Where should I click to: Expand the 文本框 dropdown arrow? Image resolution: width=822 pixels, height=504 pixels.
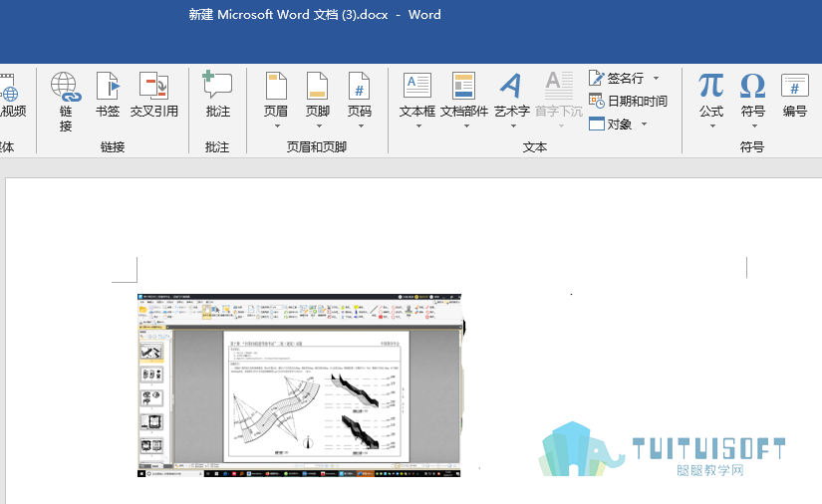(418, 126)
